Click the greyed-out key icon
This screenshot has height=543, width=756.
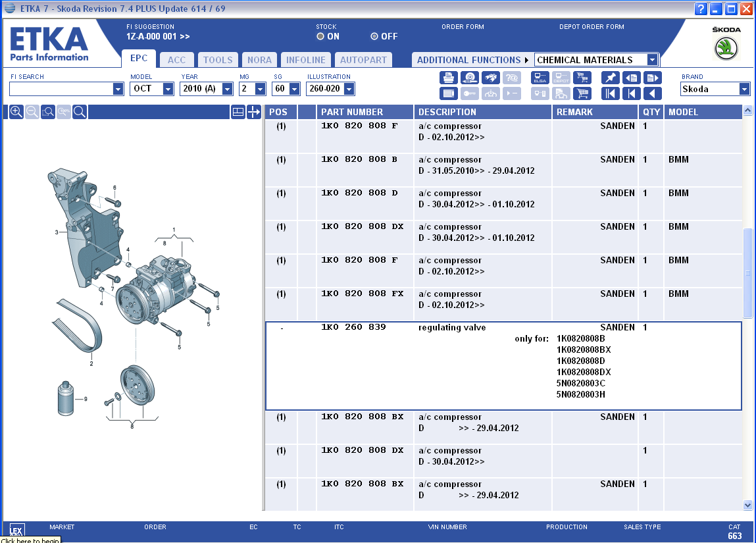tap(470, 93)
